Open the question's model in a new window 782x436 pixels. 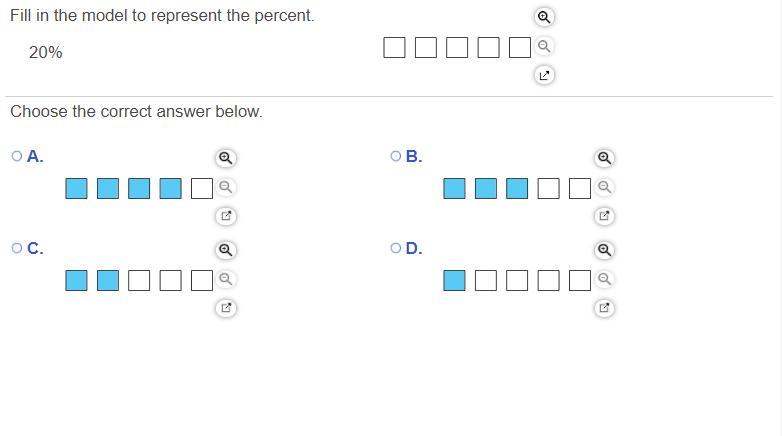(543, 75)
